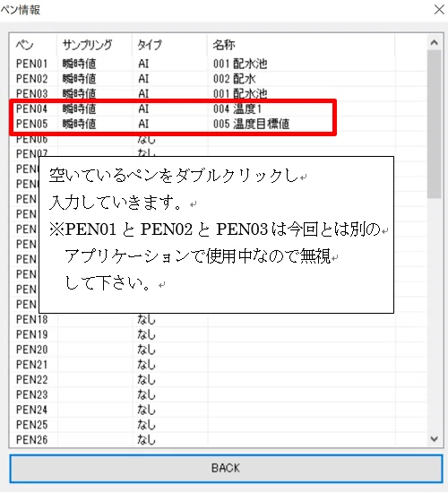Select PEN04 温度1 row
Screen dimensions: 448x493
pos(218,108)
